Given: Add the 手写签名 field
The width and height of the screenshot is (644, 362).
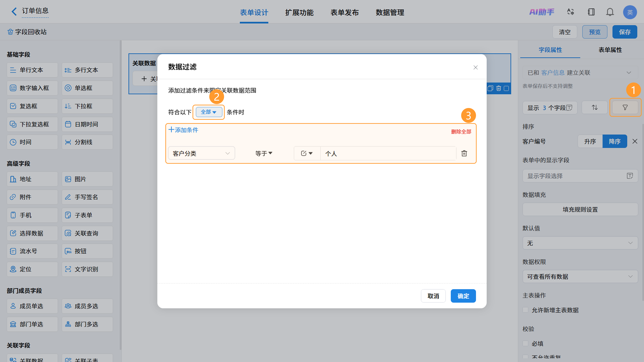Looking at the screenshot, I should coord(87,197).
